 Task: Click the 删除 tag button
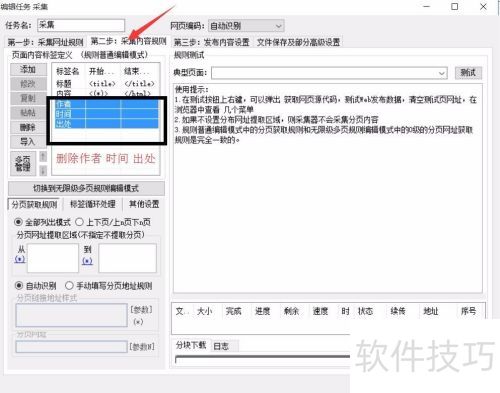tap(28, 127)
